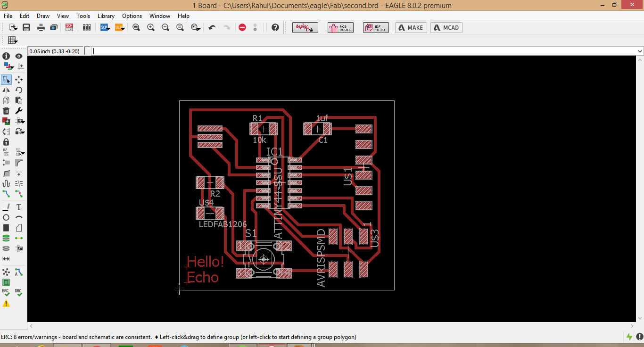Select the Rotate tool
The image size is (644, 347).
[19, 90]
